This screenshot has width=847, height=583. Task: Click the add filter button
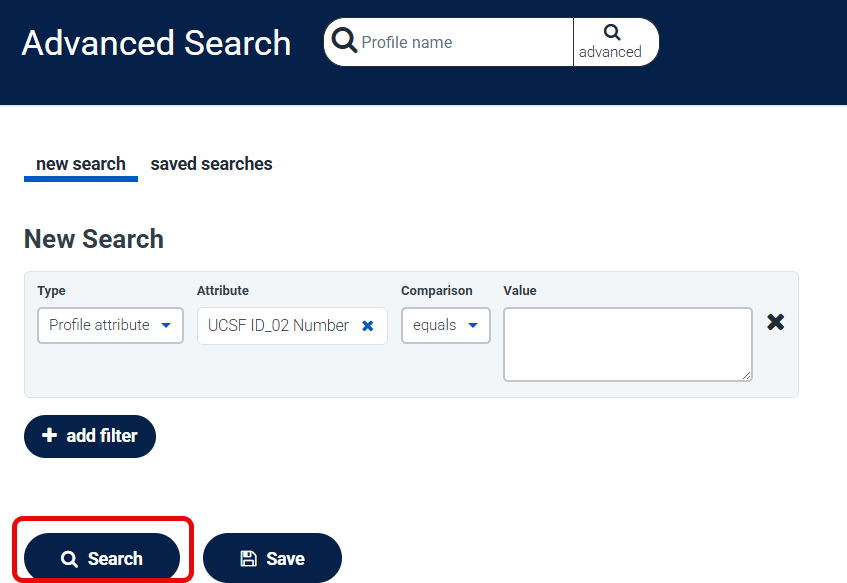[x=89, y=436]
